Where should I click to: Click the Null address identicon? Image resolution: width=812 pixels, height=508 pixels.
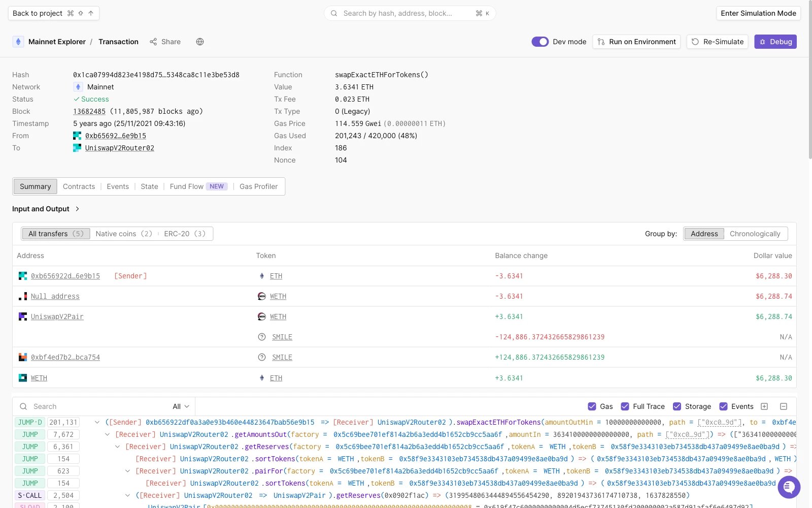point(23,296)
